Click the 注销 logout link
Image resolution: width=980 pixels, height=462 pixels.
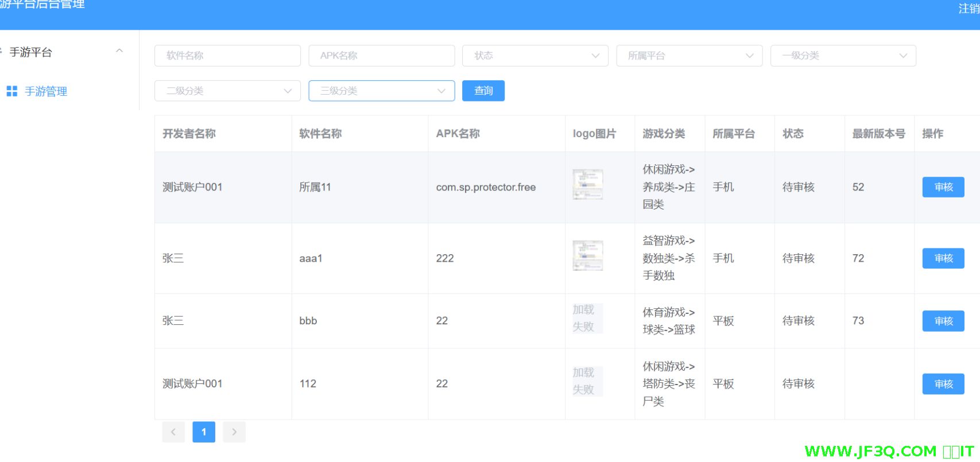coord(969,9)
